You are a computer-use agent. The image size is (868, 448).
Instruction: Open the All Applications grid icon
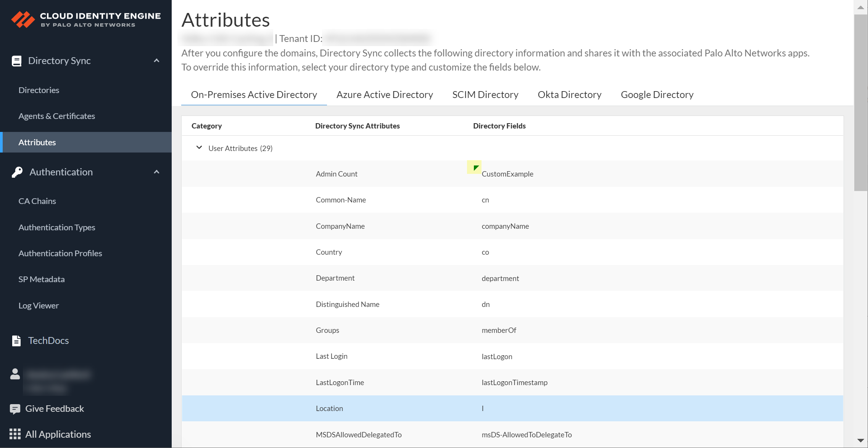(x=15, y=434)
